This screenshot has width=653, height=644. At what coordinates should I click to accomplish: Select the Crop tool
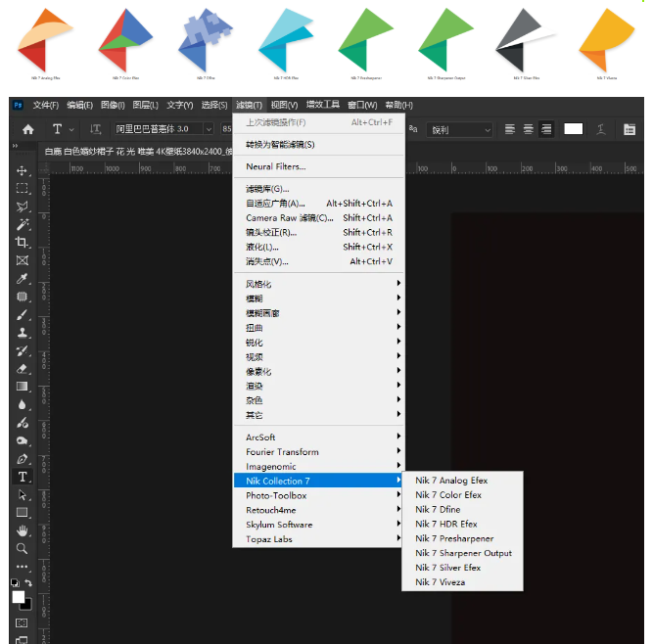(x=23, y=243)
